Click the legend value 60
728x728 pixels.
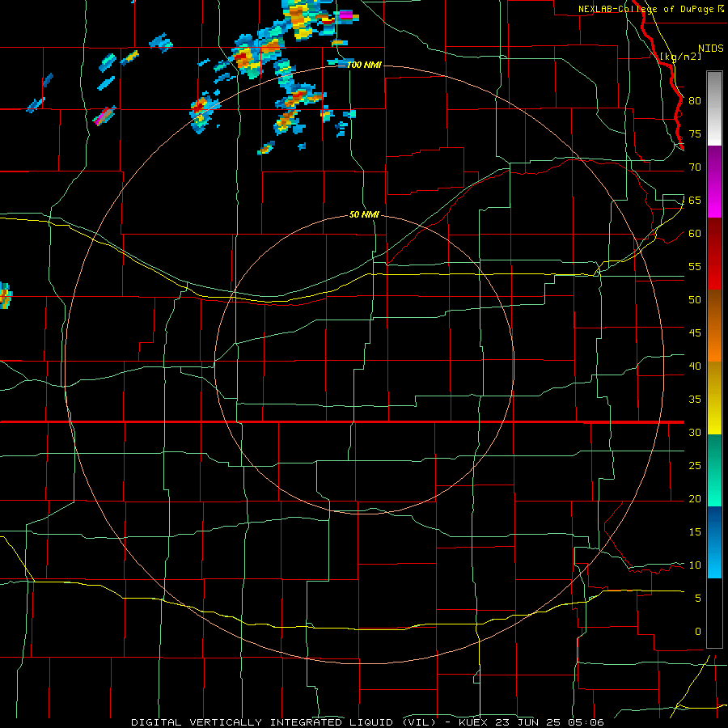(x=695, y=233)
